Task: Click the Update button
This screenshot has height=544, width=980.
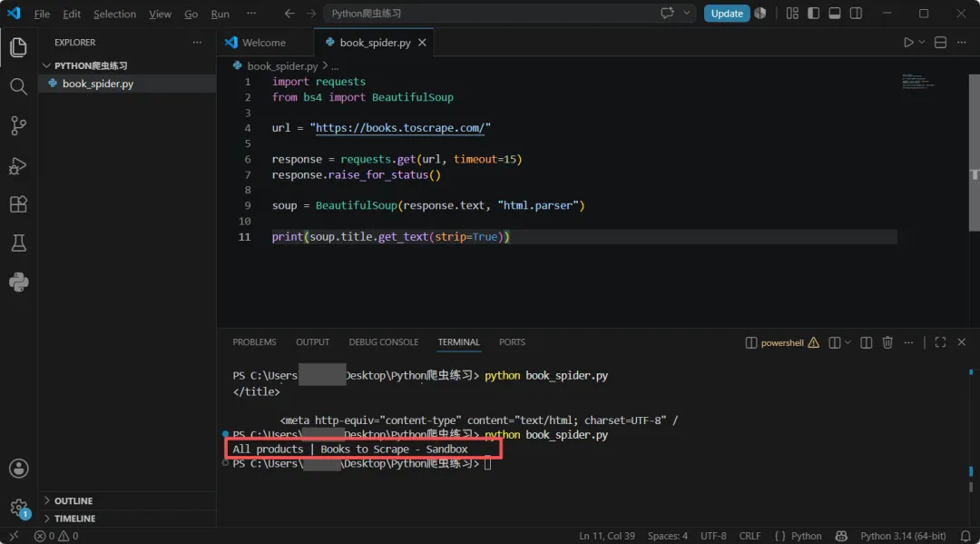Action: coord(726,13)
